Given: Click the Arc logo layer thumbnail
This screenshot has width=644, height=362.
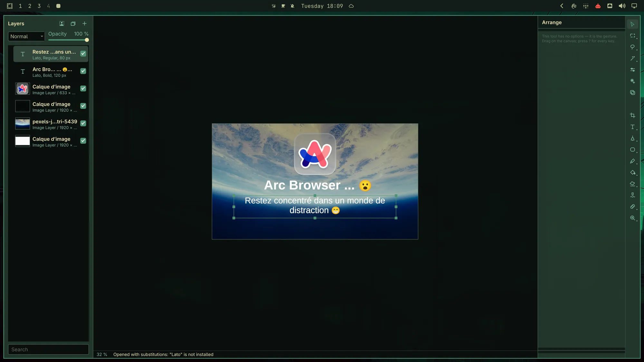Looking at the screenshot, I should pos(23,89).
